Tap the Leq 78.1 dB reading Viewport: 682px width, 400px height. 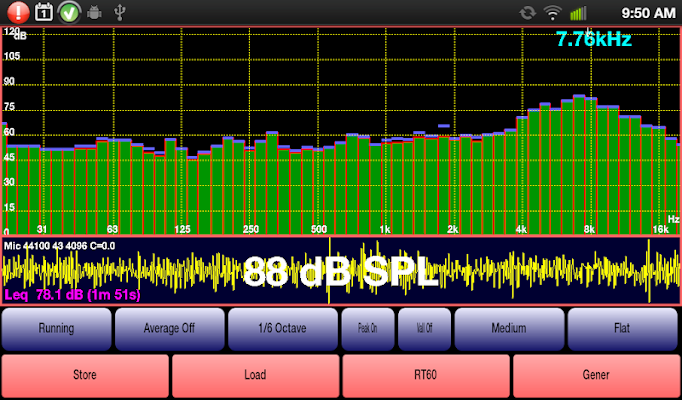[72, 295]
